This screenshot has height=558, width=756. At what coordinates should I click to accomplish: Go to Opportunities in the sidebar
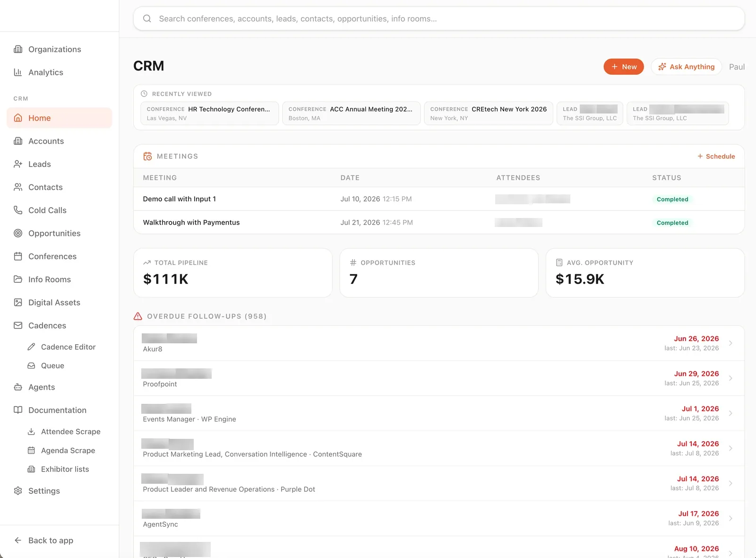[60, 233]
